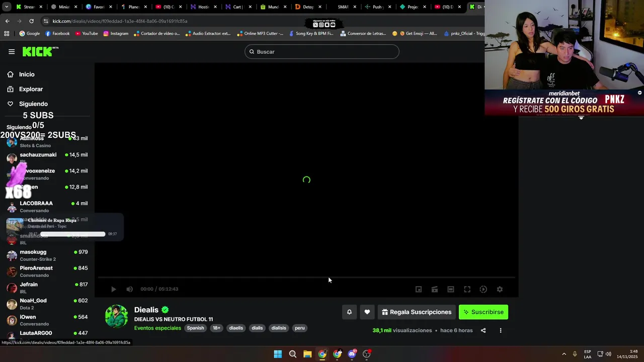Click browser back arrow
This screenshot has height=362, width=644.
(x=7, y=21)
